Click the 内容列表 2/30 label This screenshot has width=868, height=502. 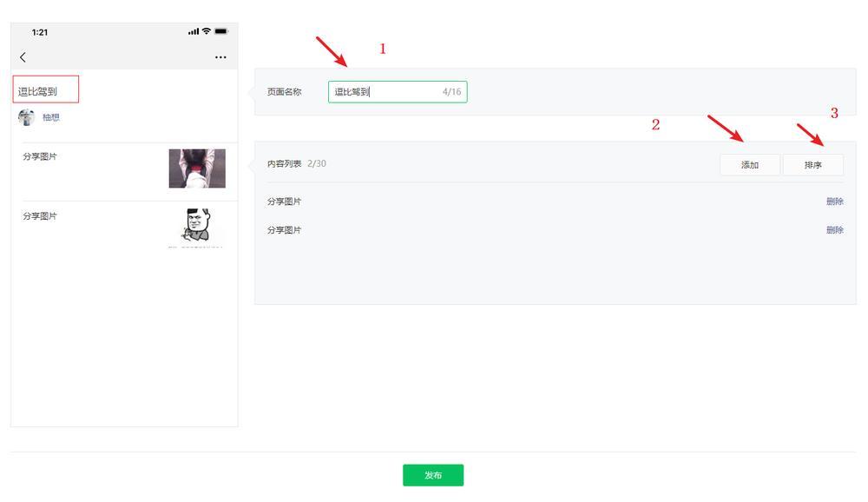click(x=297, y=163)
